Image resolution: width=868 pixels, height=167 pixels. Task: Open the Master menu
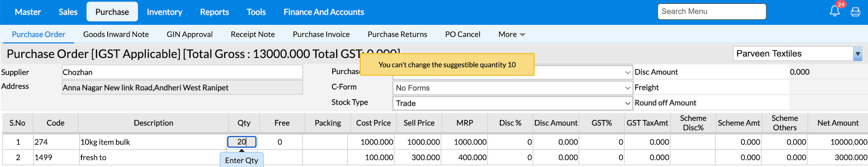click(x=28, y=12)
